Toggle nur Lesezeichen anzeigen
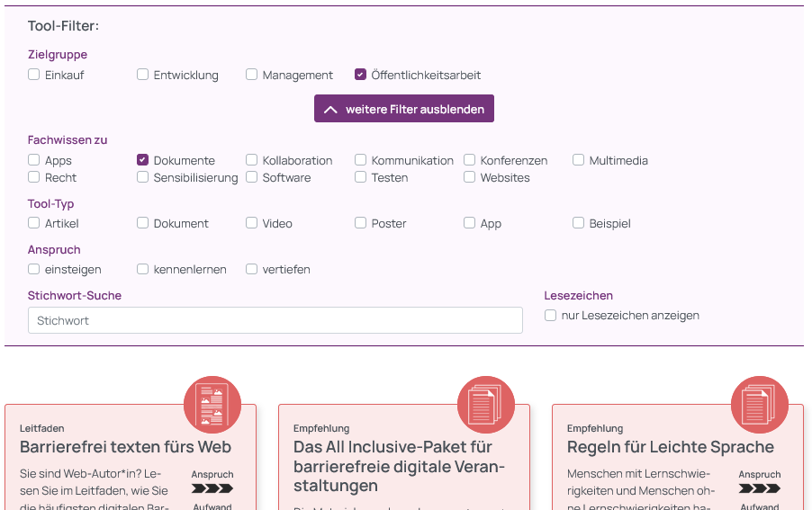 click(550, 315)
